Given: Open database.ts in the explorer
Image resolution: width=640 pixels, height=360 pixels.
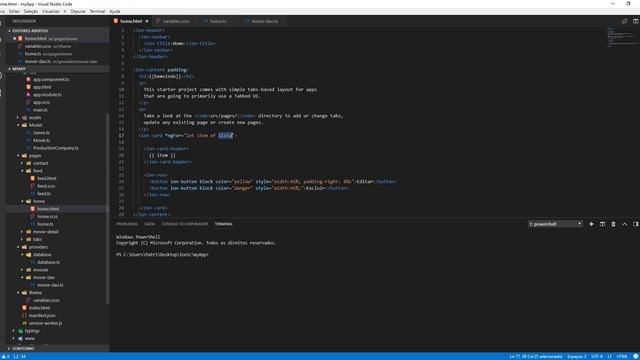Looking at the screenshot, I should click(x=49, y=262).
